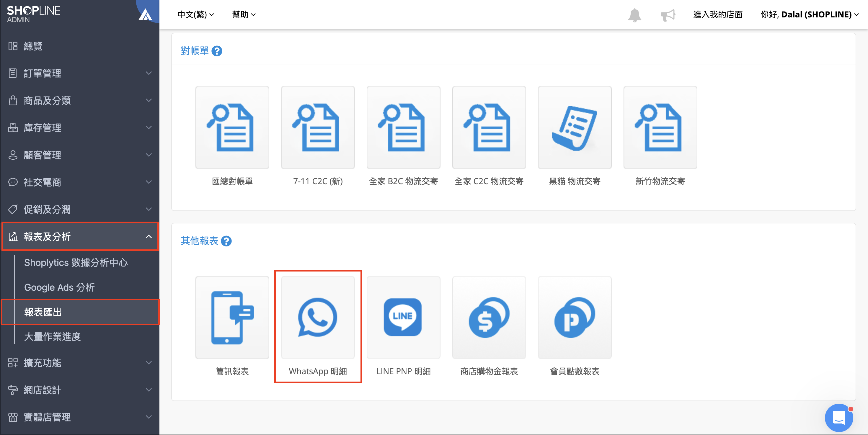Open the 匯總對帳單 report icon

coord(232,127)
